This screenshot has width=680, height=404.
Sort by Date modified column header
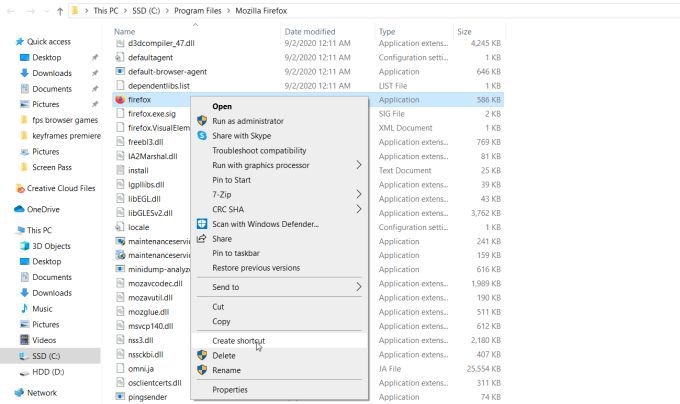pos(310,32)
